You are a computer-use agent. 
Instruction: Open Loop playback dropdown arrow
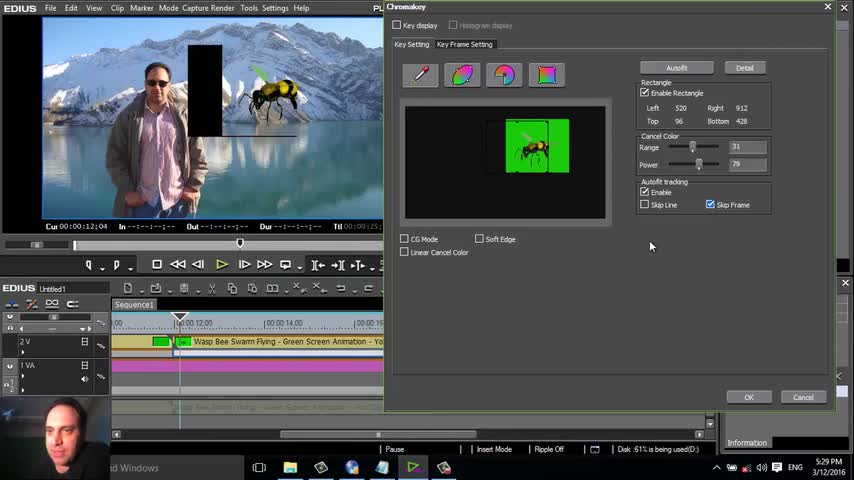point(300,269)
